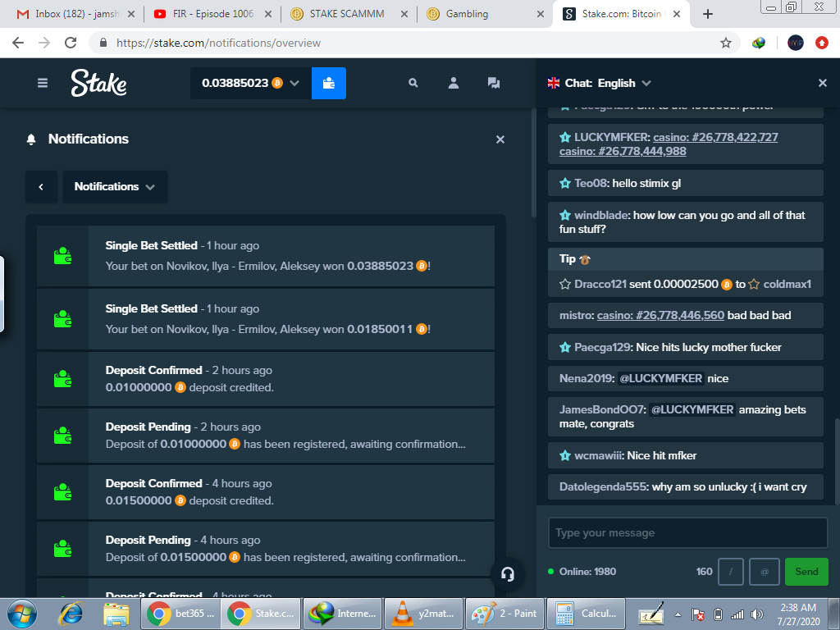Expand the bitcoin balance dropdown

click(x=251, y=83)
